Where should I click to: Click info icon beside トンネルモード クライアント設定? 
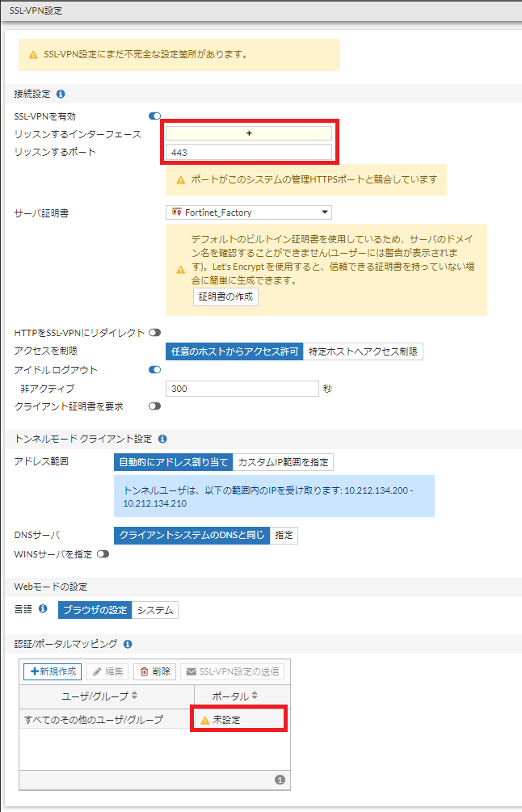click(162, 440)
